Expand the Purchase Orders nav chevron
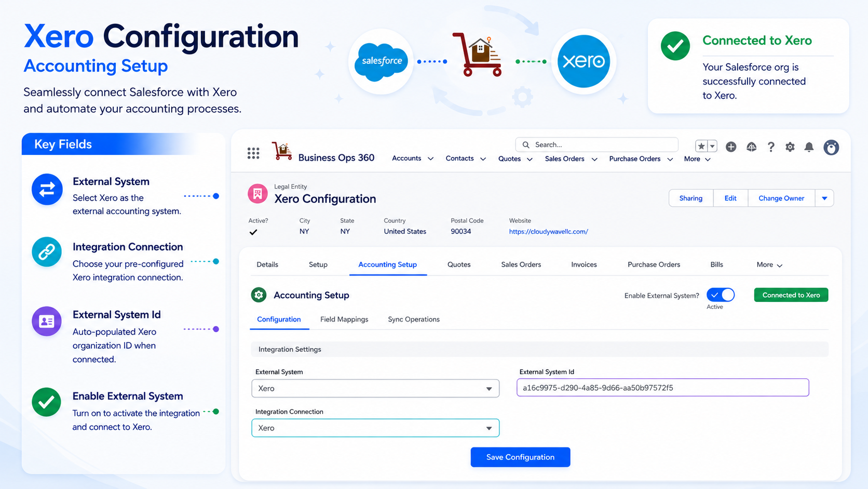Viewport: 868px width, 489px height. [x=670, y=160]
